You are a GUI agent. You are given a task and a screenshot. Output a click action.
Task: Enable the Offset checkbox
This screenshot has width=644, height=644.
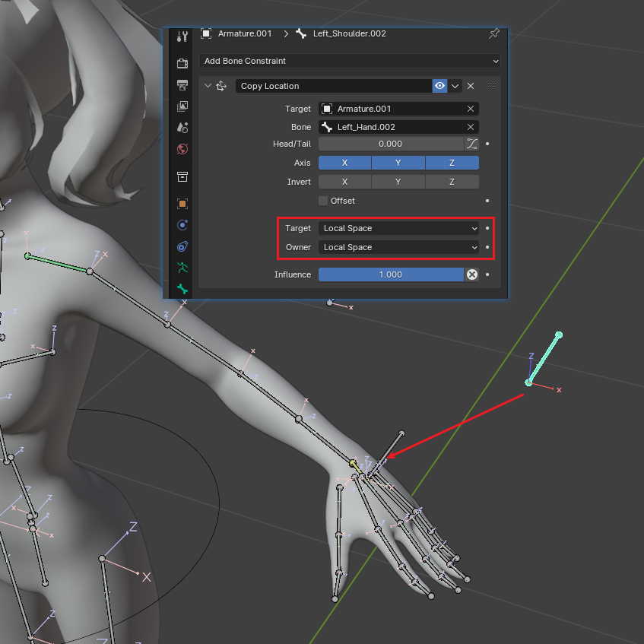pos(323,201)
